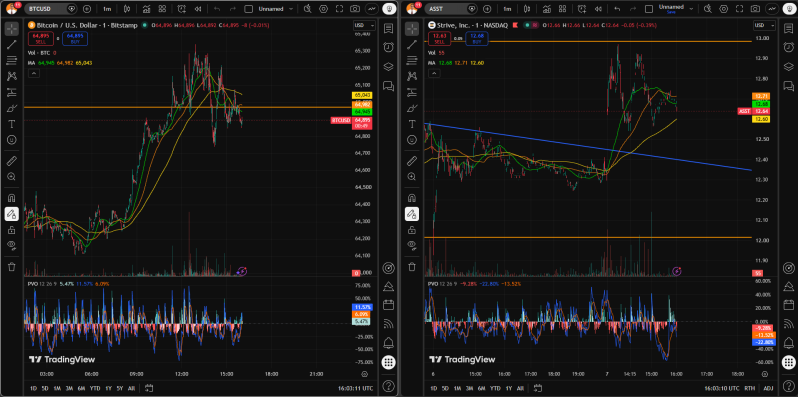798x397 pixels.
Task: Open the Unnamed layout dropdown arrow in the ASST chart
Action: (x=691, y=9)
